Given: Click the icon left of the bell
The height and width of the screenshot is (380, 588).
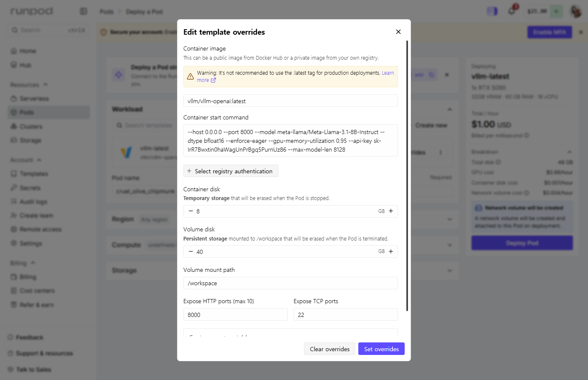Looking at the screenshot, I should click(492, 11).
